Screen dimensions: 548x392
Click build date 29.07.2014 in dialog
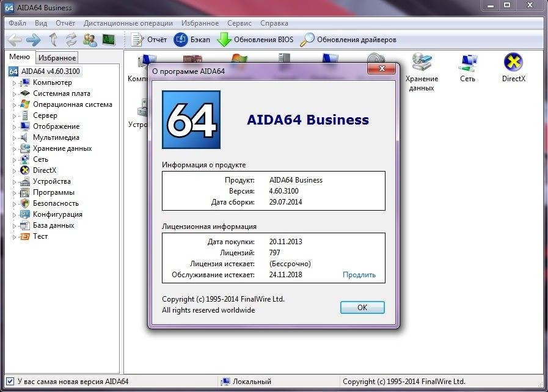[285, 201]
